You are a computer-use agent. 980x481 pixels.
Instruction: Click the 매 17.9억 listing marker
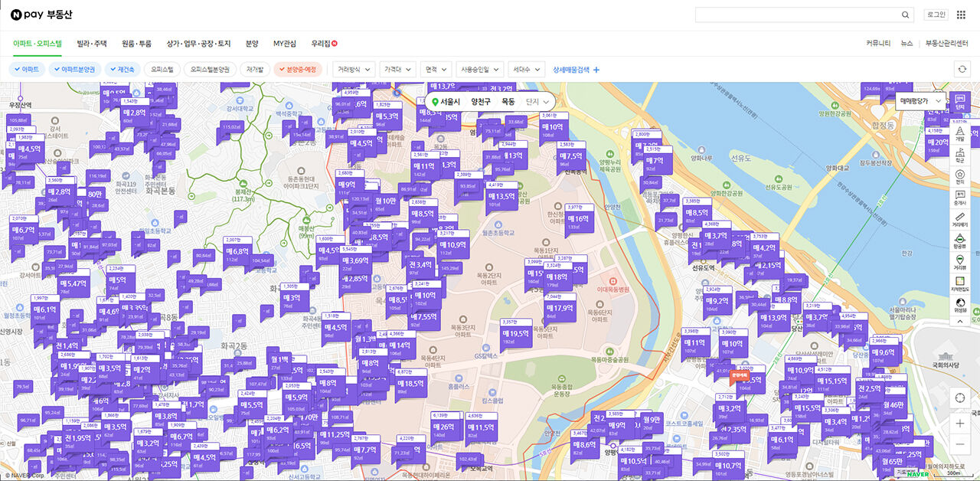pyautogui.click(x=559, y=310)
